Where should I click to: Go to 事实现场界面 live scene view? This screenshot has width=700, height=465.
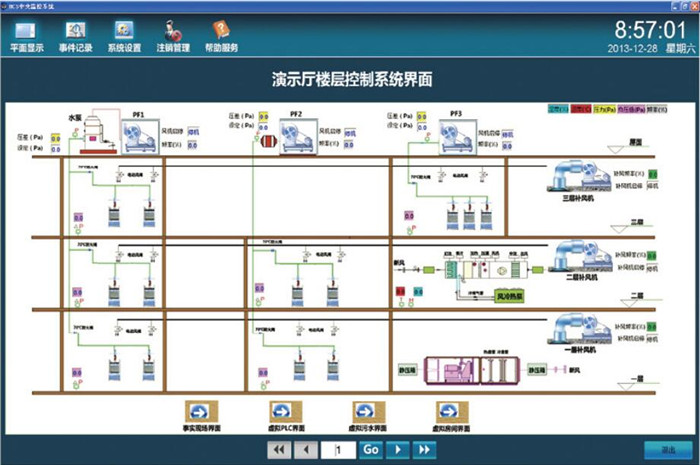198,411
